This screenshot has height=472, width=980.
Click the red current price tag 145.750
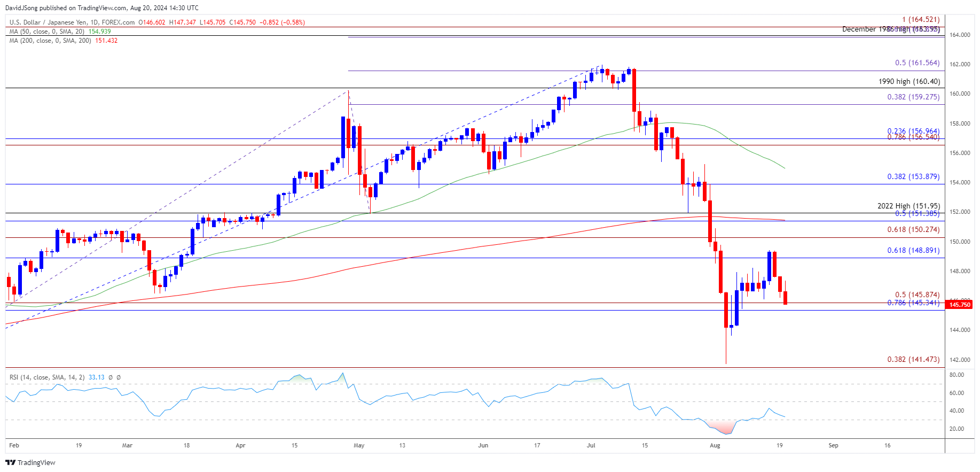[959, 305]
